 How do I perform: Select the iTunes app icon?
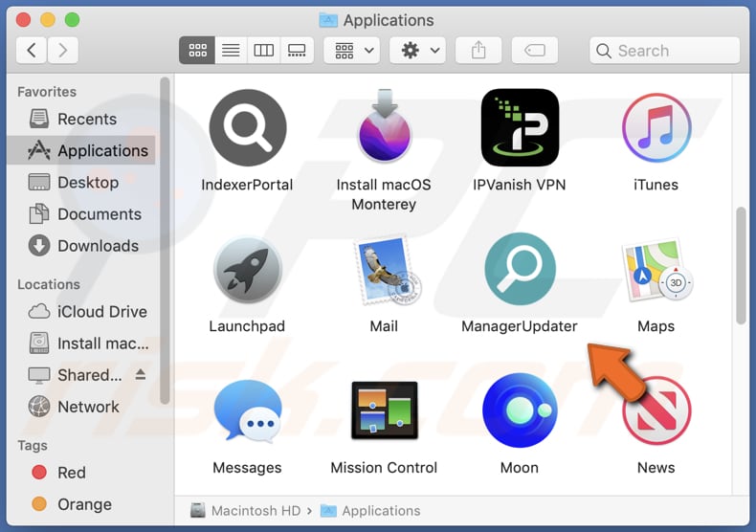click(x=656, y=127)
